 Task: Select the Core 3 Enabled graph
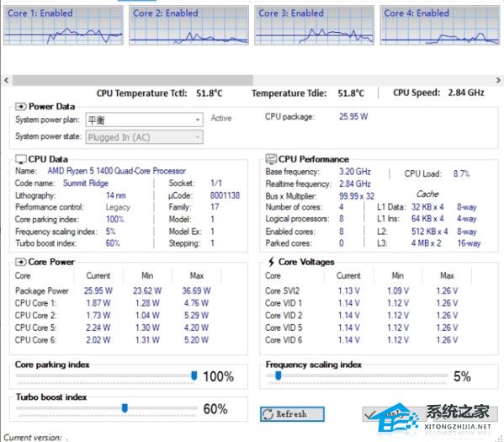[x=315, y=25]
